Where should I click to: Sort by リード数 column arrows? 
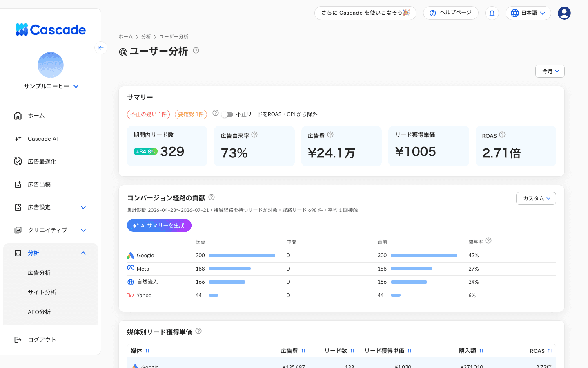(x=352, y=351)
